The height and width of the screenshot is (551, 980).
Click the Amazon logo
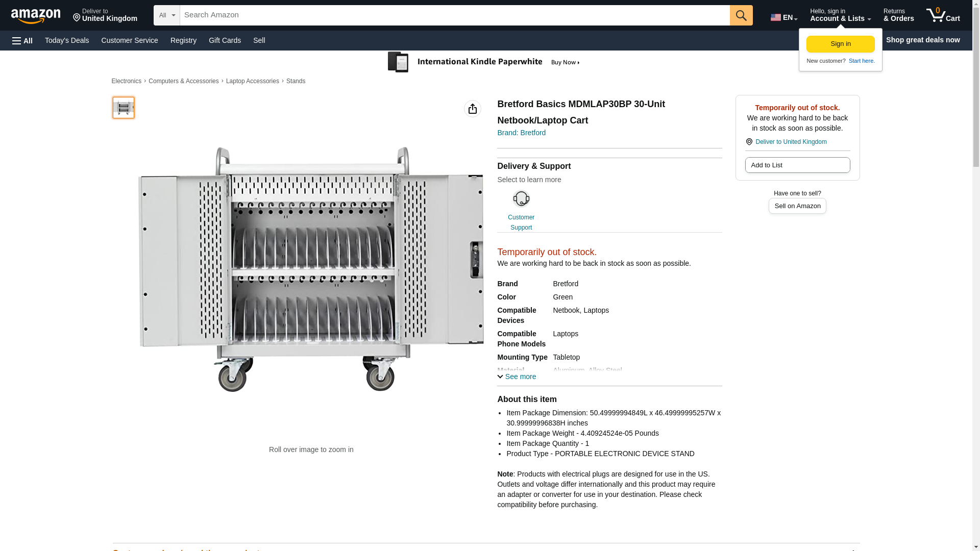coord(36,16)
